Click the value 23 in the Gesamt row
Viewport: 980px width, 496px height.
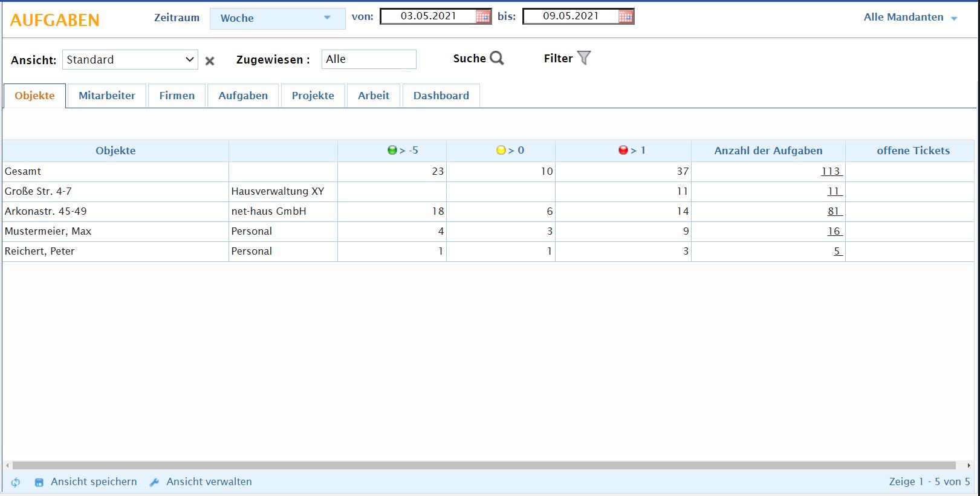pos(438,171)
